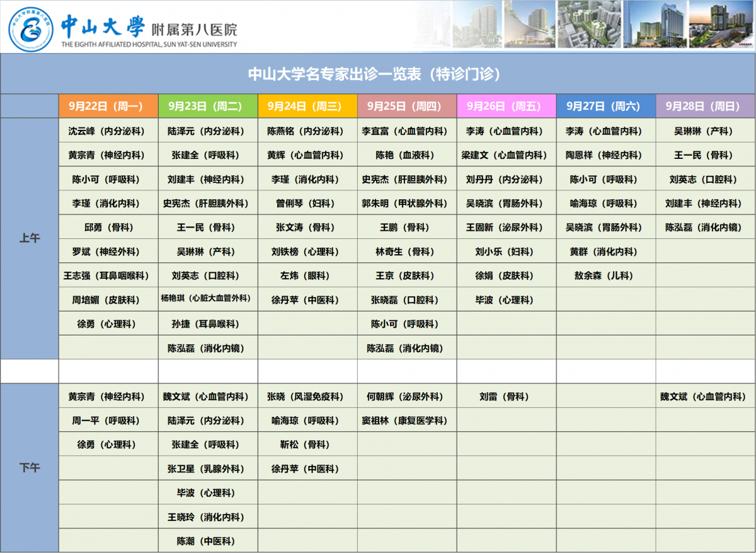Select 梁建文（心血管内科） cell
756x553 pixels.
tap(507, 155)
